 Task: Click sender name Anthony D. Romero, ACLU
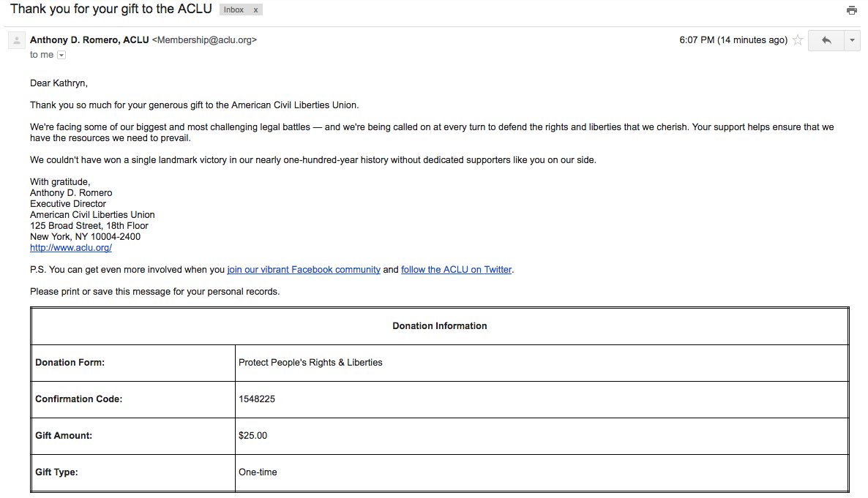tap(90, 39)
